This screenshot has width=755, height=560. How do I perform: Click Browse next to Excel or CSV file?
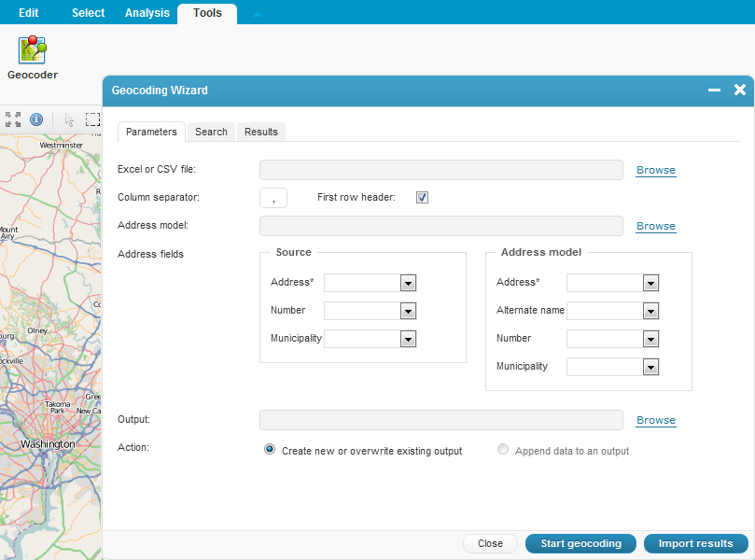click(x=655, y=169)
